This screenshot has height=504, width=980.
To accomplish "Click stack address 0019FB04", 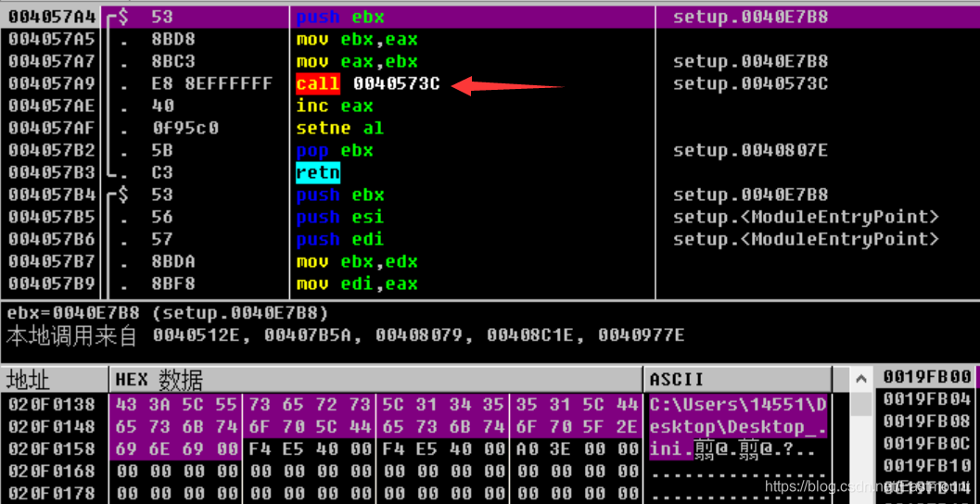I will 927,398.
